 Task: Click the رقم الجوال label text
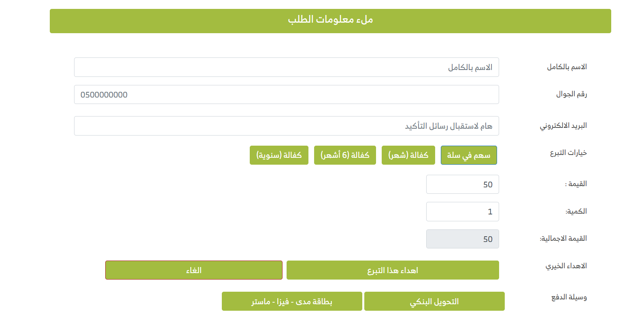[572, 94]
